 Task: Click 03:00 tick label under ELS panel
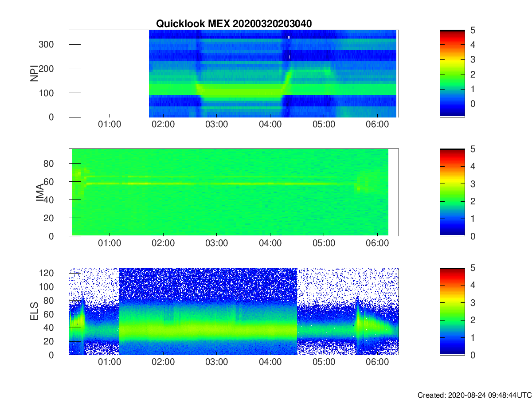click(217, 362)
